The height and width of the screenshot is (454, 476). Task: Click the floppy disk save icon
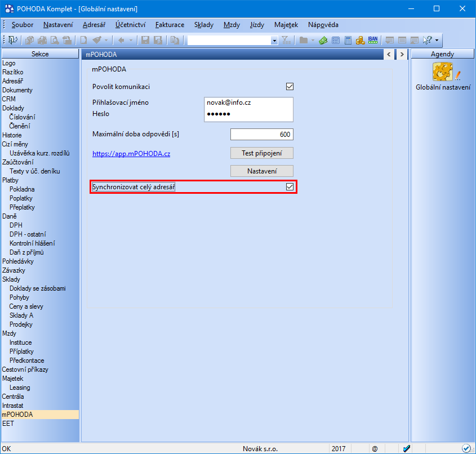[x=145, y=40]
